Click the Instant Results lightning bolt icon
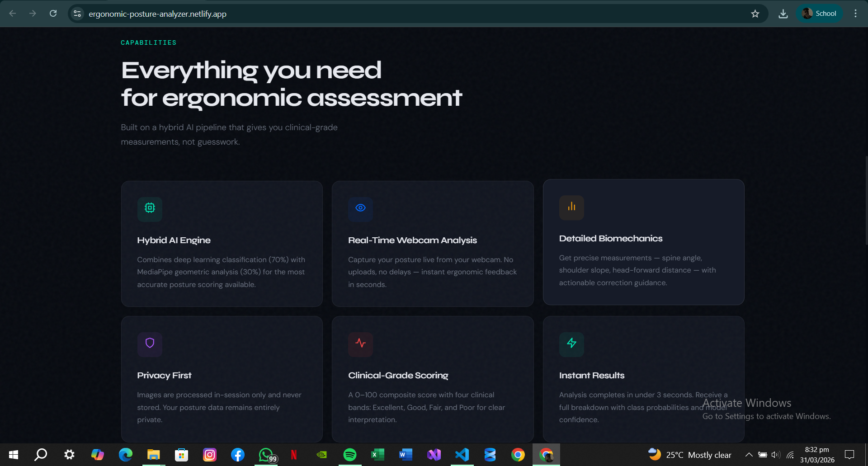This screenshot has width=868, height=466. point(571,343)
